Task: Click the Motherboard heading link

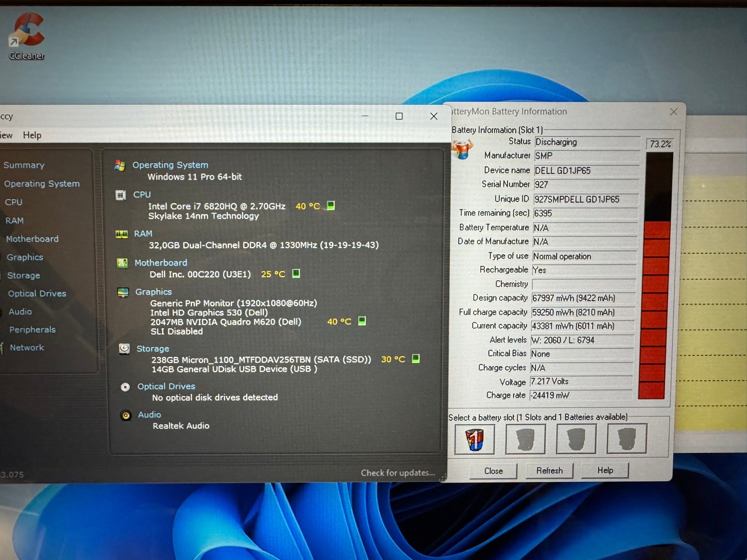Action: click(x=160, y=263)
